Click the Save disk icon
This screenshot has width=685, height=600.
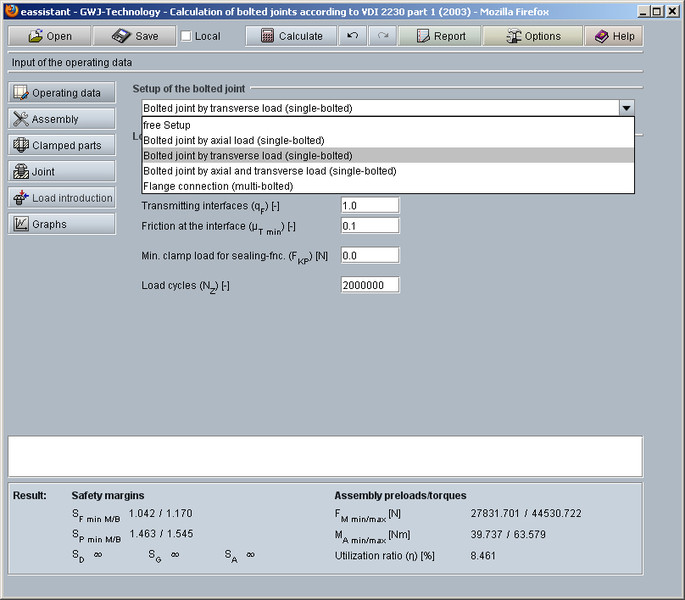(121, 36)
